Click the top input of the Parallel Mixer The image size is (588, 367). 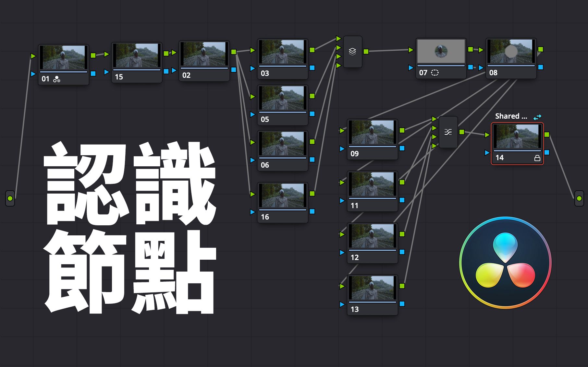(x=434, y=119)
